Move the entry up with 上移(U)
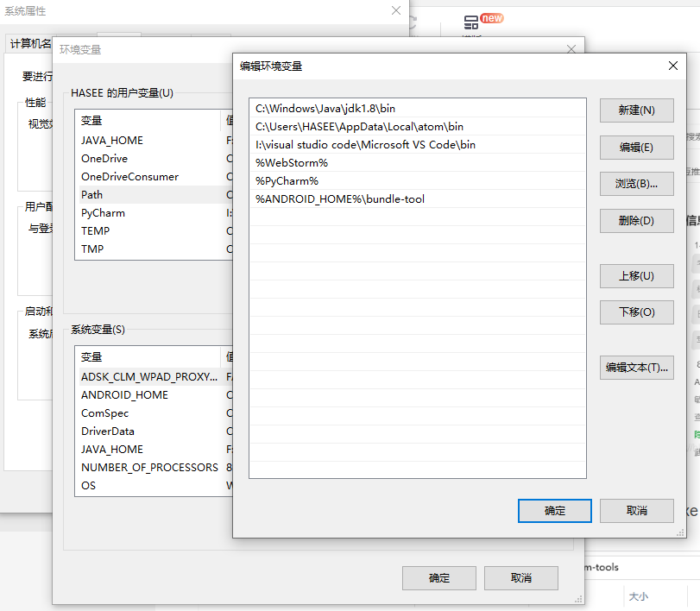The width and height of the screenshot is (700, 611). (x=637, y=276)
